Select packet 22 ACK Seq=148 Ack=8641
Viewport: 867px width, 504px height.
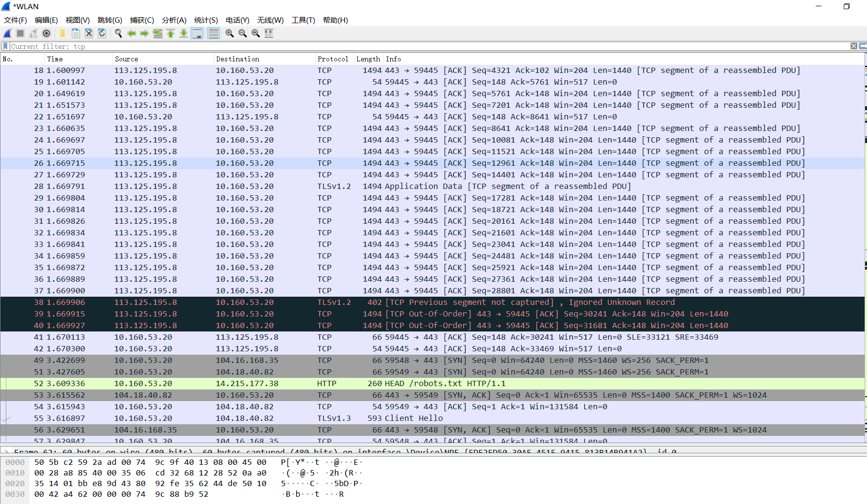click(x=432, y=117)
